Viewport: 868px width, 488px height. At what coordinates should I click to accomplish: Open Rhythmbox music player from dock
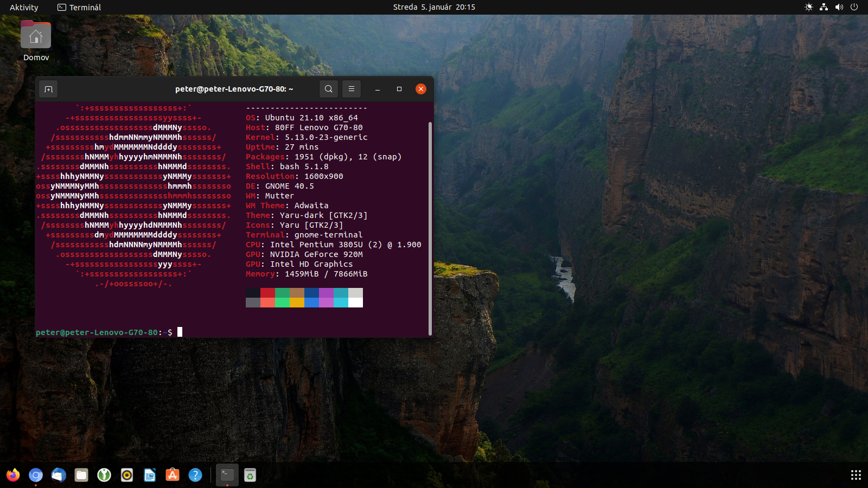point(127,476)
